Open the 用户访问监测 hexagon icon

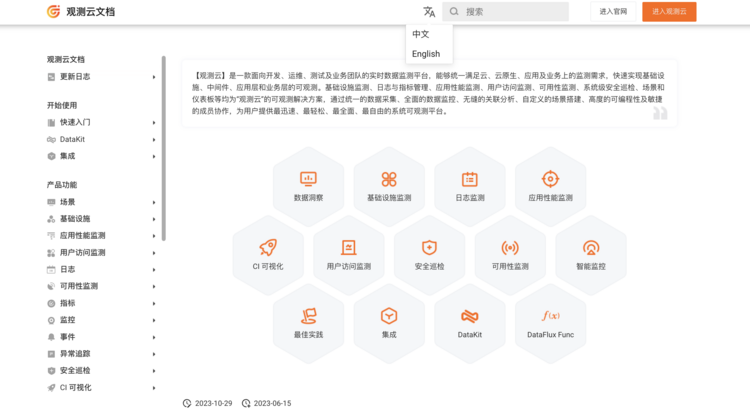pos(349,247)
